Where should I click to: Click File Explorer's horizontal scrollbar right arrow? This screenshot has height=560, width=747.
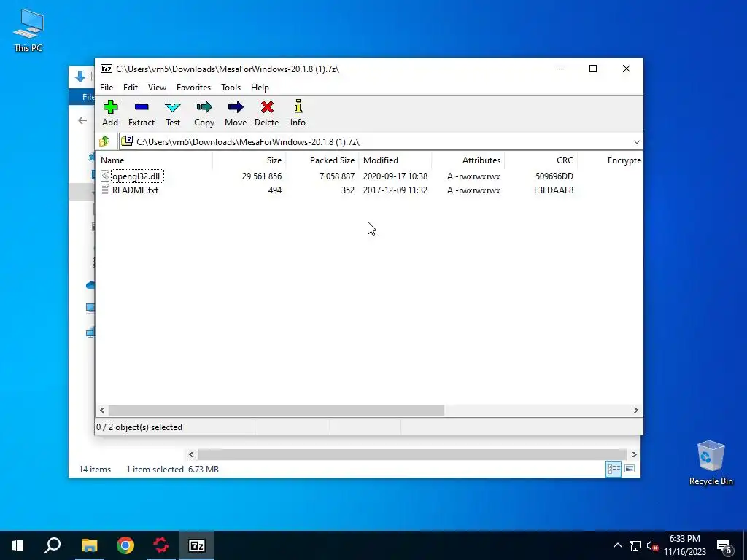click(634, 454)
